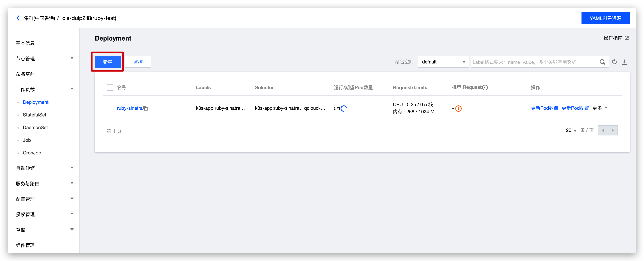Focus the Label search input field

coord(535,62)
